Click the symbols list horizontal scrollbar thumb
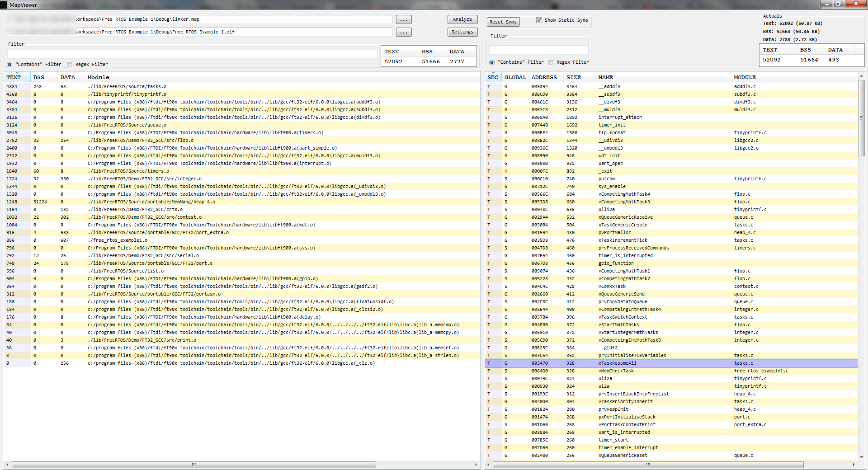This screenshot has width=868, height=470. pyautogui.click(x=647, y=465)
